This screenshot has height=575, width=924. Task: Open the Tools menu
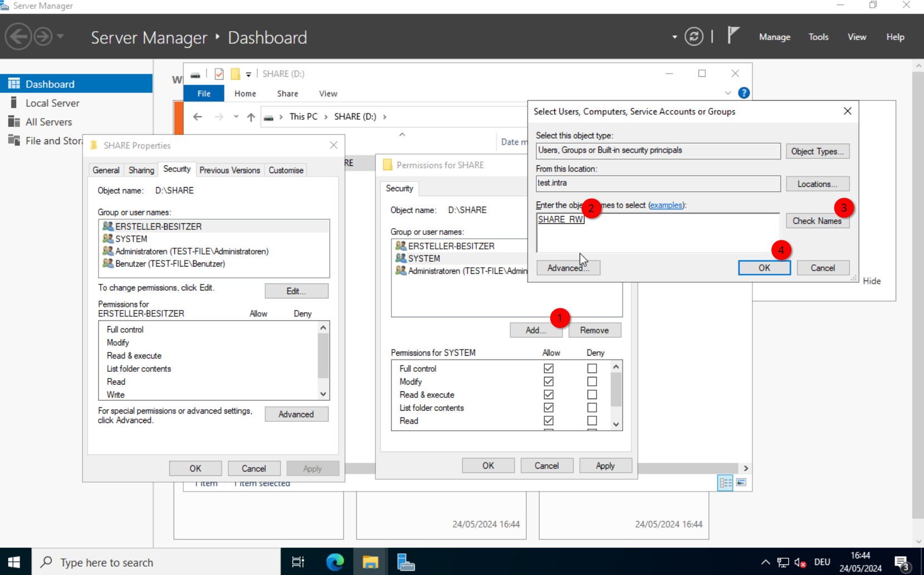click(x=818, y=37)
